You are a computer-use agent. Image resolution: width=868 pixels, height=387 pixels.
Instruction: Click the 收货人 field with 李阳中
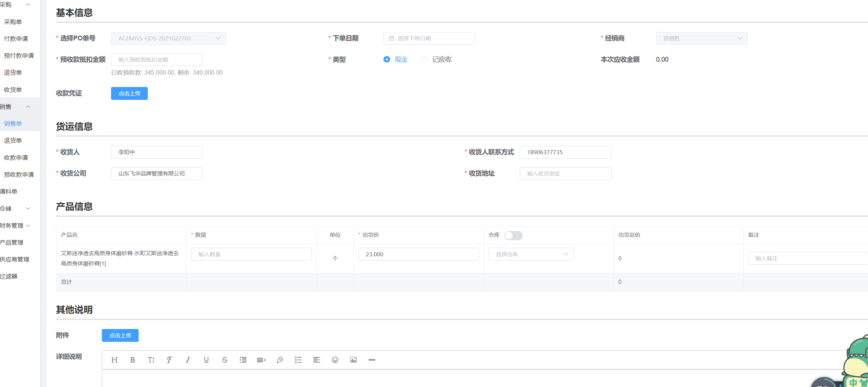pos(157,152)
